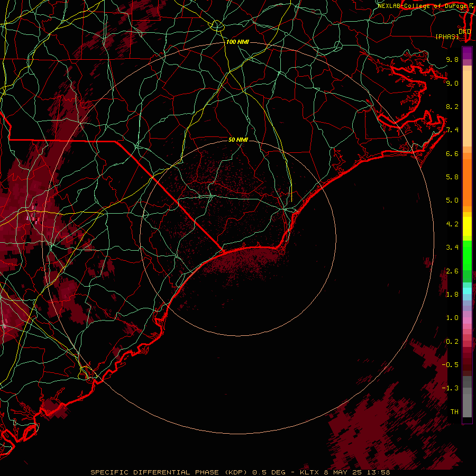Screen dimensions: 476x476
Task: Click the '2.6' color scale value
Action: [x=452, y=271]
